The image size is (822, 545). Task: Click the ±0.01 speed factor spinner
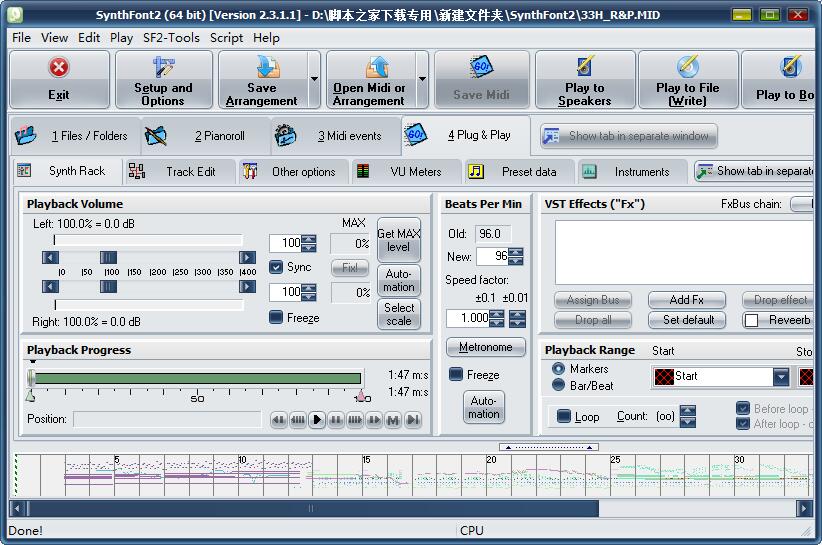coord(517,318)
